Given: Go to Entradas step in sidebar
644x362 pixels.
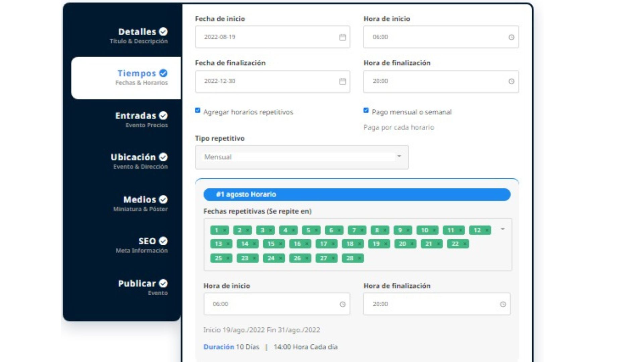Looking at the screenshot, I should pyautogui.click(x=141, y=119).
